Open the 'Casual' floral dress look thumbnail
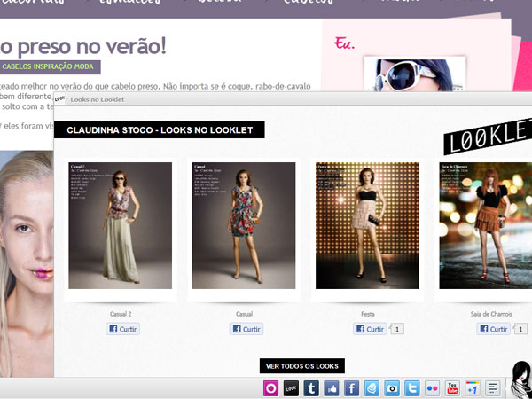The width and height of the screenshot is (532, 399). (244, 225)
